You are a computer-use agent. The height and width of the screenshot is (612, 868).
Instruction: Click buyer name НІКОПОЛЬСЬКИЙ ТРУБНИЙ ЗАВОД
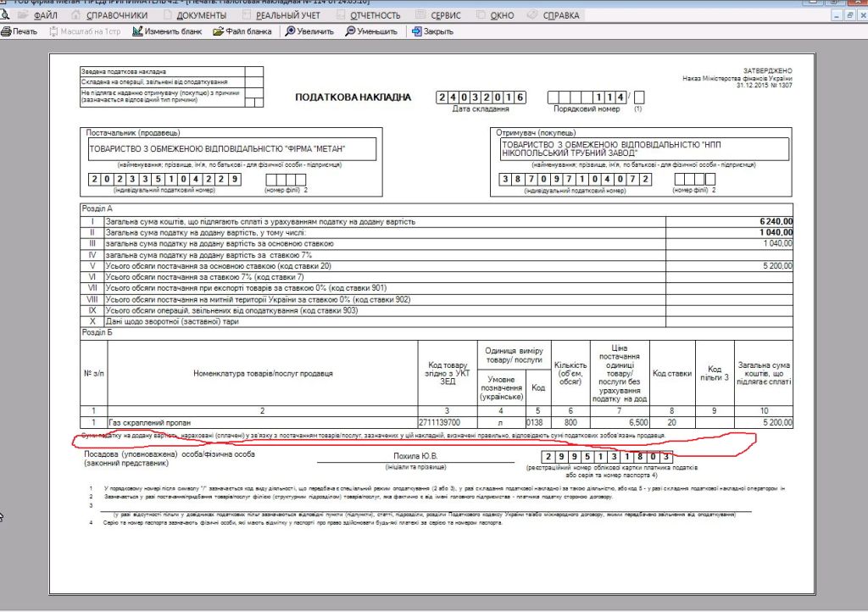(x=644, y=148)
